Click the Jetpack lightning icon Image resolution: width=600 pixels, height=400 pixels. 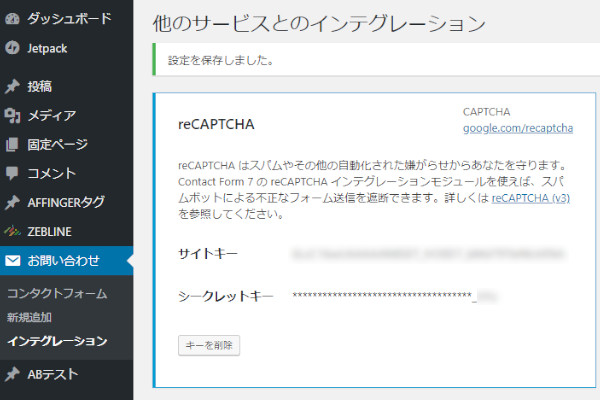(12, 48)
